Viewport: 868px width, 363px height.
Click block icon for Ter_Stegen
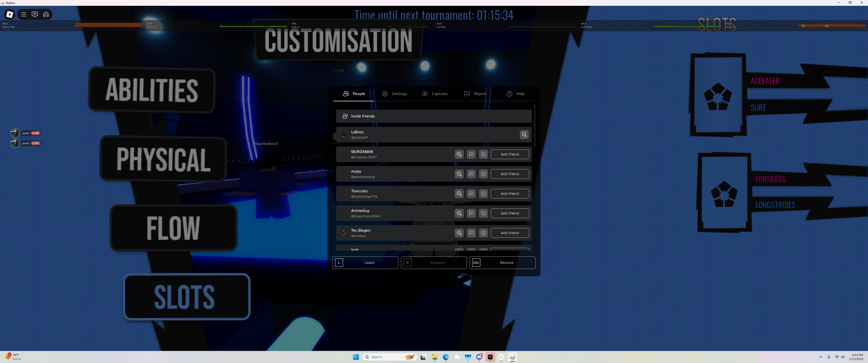coord(483,233)
